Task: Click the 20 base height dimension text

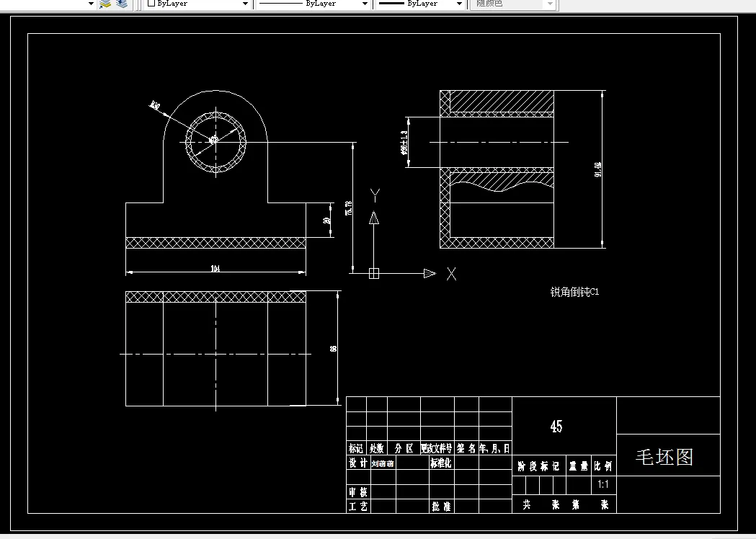Action: pyautogui.click(x=326, y=220)
